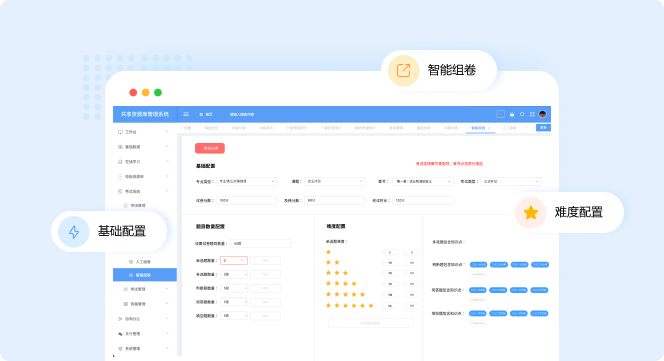664x361 pixels.
Task: Open the user avatar in header
Action: coord(542,114)
